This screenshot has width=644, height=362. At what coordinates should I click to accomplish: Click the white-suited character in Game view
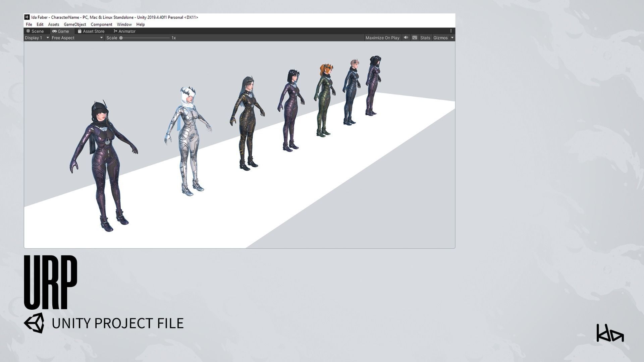pos(189,141)
